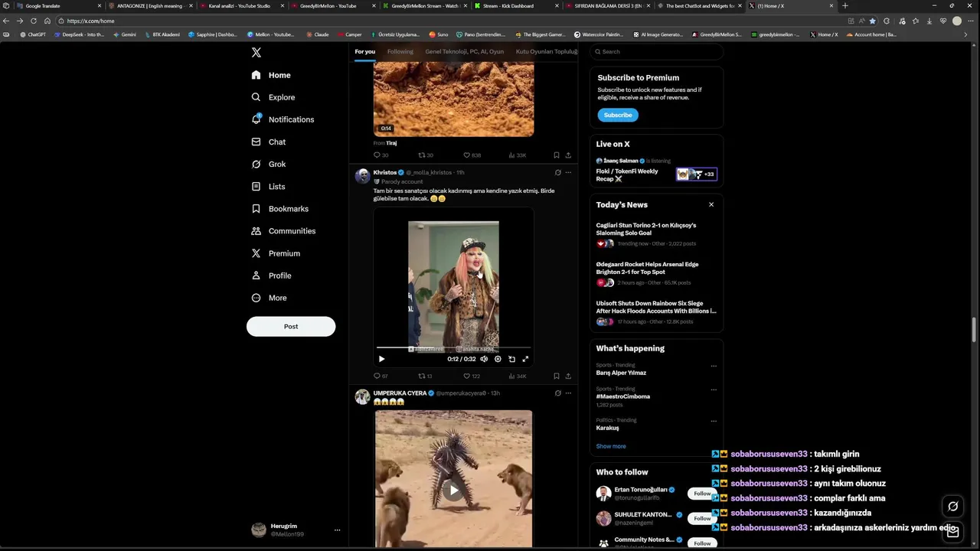
Task: Open the Notifications page
Action: [283, 119]
